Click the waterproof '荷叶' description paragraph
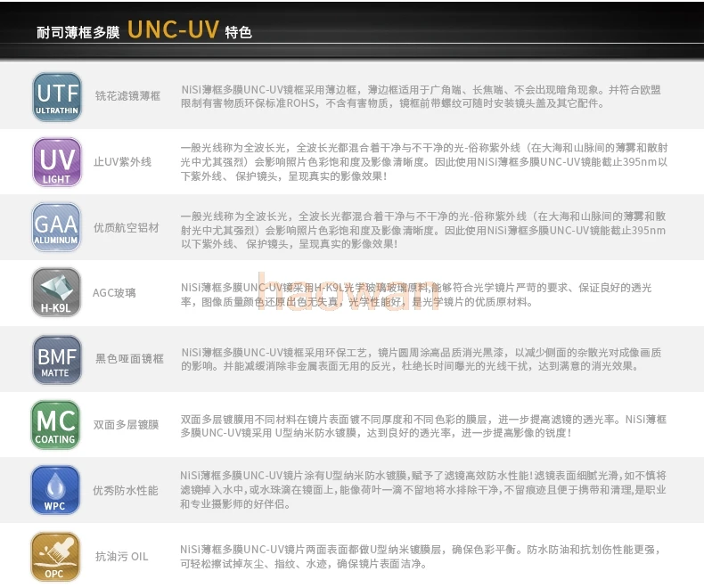704x588 pixels. (423, 490)
